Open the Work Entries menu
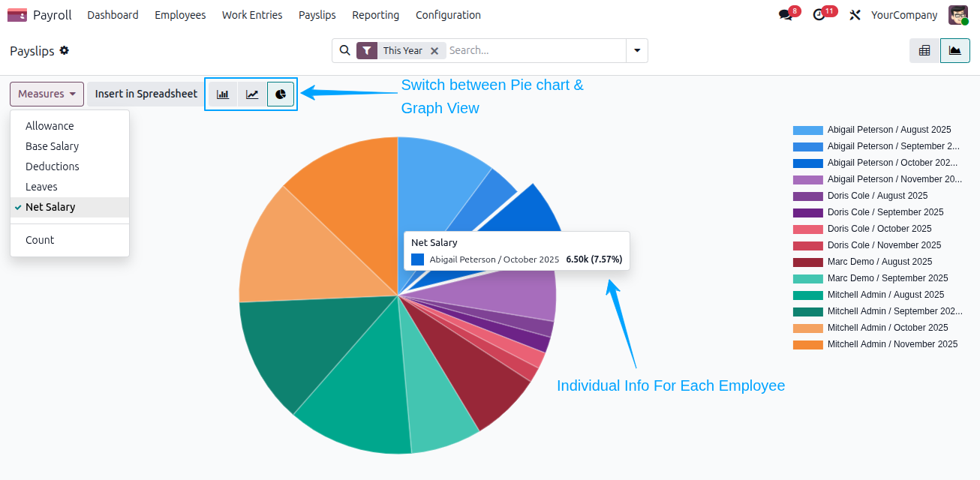The image size is (980, 480). tap(252, 15)
